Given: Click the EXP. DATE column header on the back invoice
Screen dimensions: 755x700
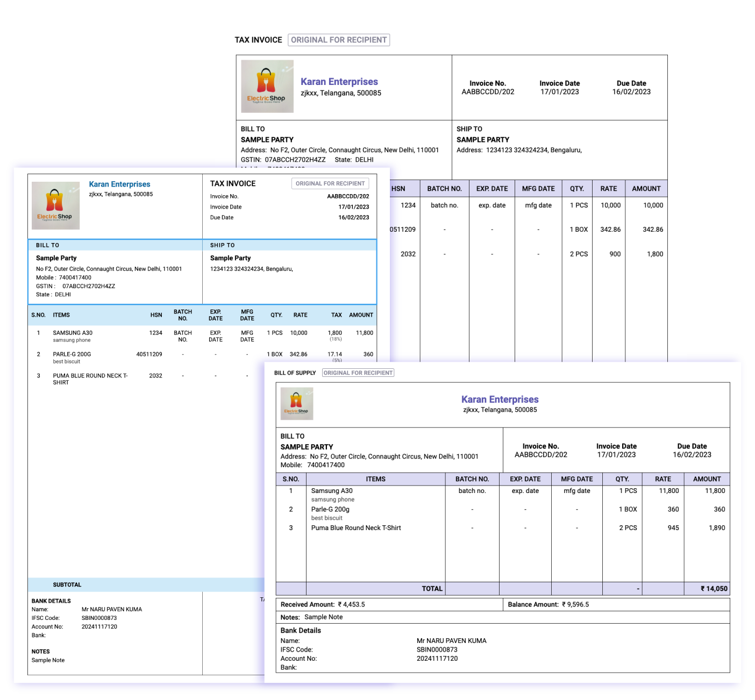Looking at the screenshot, I should tap(492, 189).
